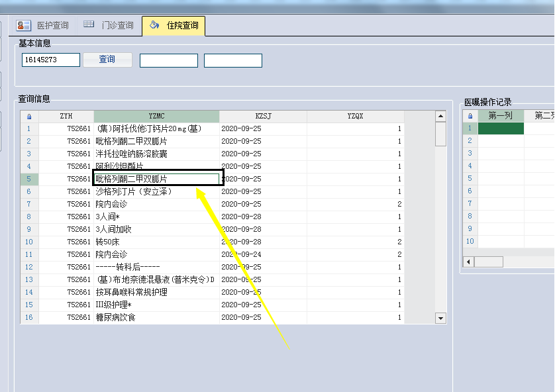Click the YZQX column header

355,116
